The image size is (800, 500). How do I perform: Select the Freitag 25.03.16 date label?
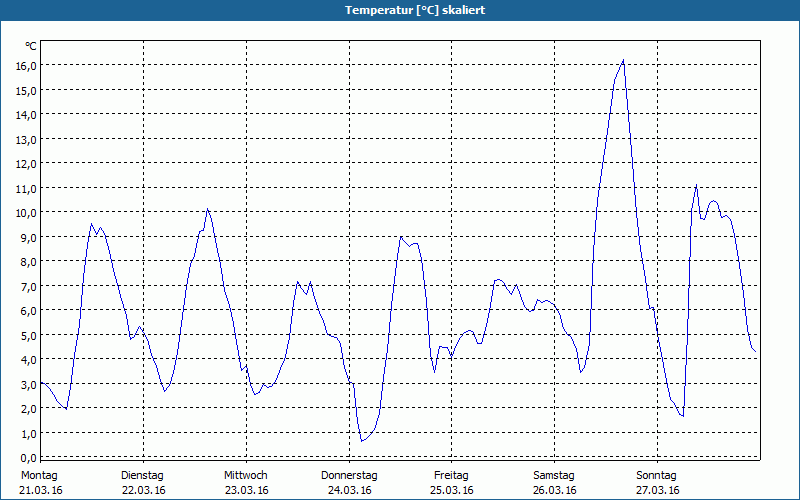click(452, 483)
